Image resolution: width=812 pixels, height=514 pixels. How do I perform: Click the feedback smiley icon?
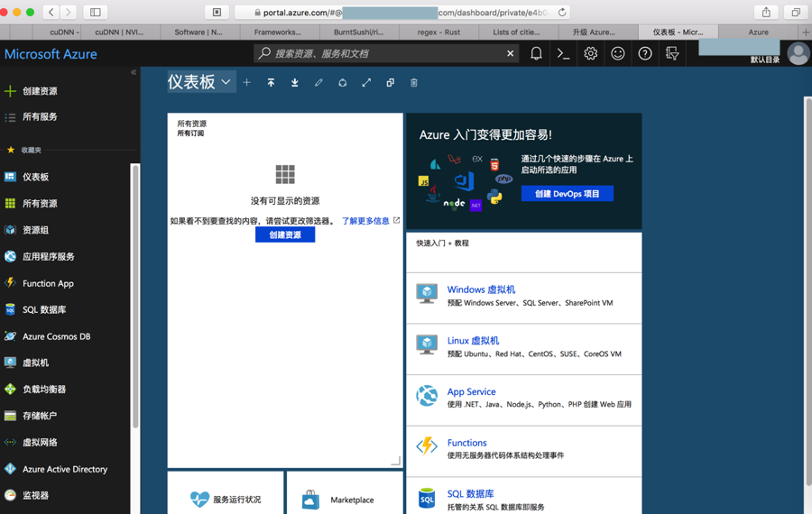pos(618,53)
